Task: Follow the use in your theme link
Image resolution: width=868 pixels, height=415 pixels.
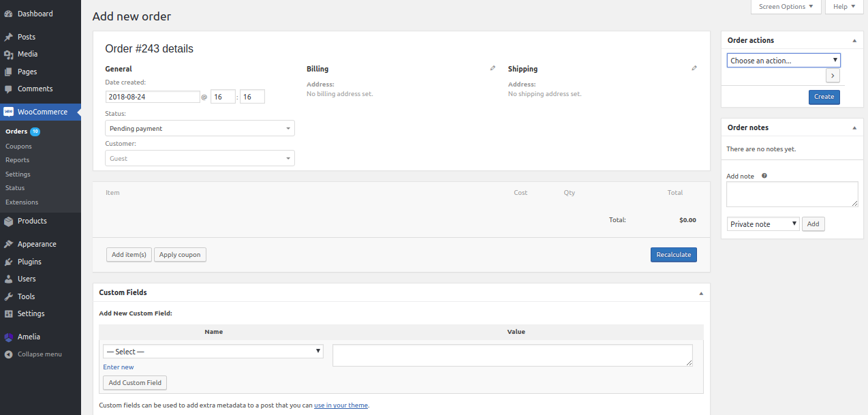Action: point(341,405)
